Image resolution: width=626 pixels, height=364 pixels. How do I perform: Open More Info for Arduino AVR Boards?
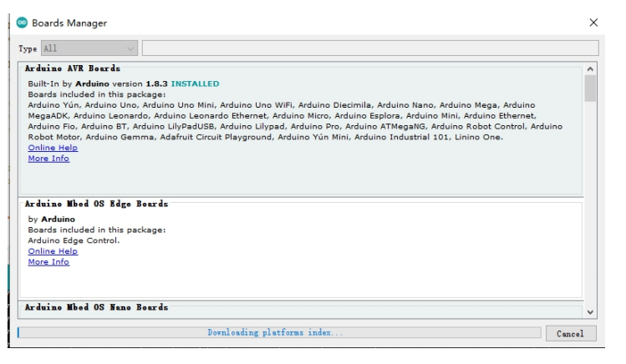tap(48, 158)
